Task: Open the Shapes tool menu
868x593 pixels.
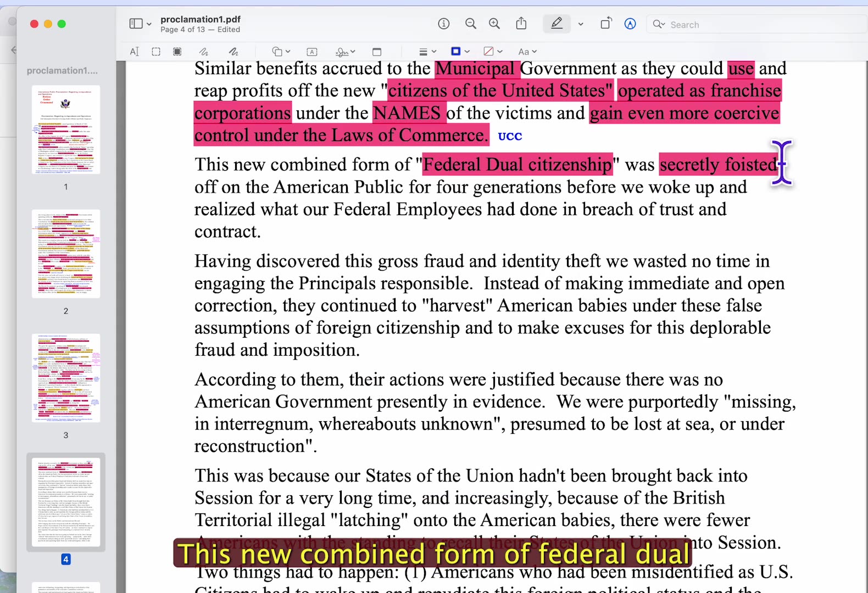Action: click(281, 52)
